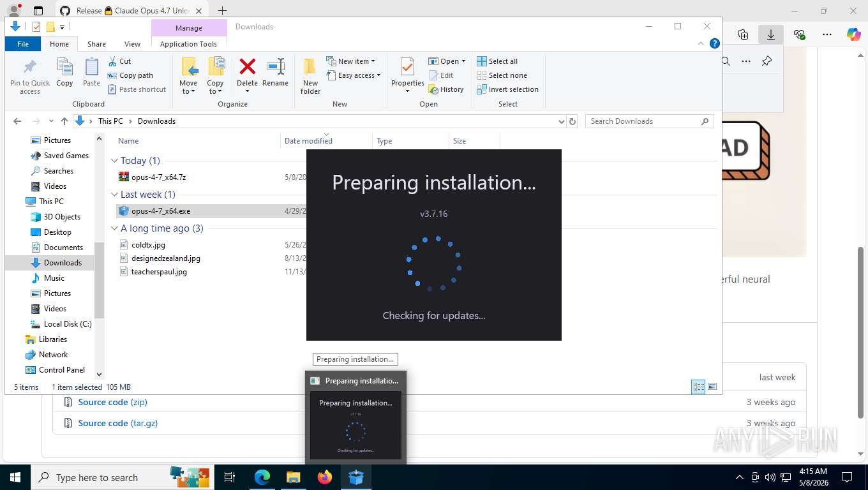The width and height of the screenshot is (868, 490).
Task: Click Source code (tar.gz) link
Action: tap(117, 423)
